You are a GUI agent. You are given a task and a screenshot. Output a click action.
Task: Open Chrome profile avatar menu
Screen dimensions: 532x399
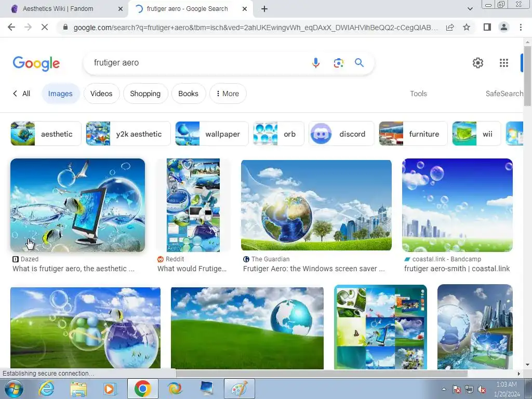(504, 27)
